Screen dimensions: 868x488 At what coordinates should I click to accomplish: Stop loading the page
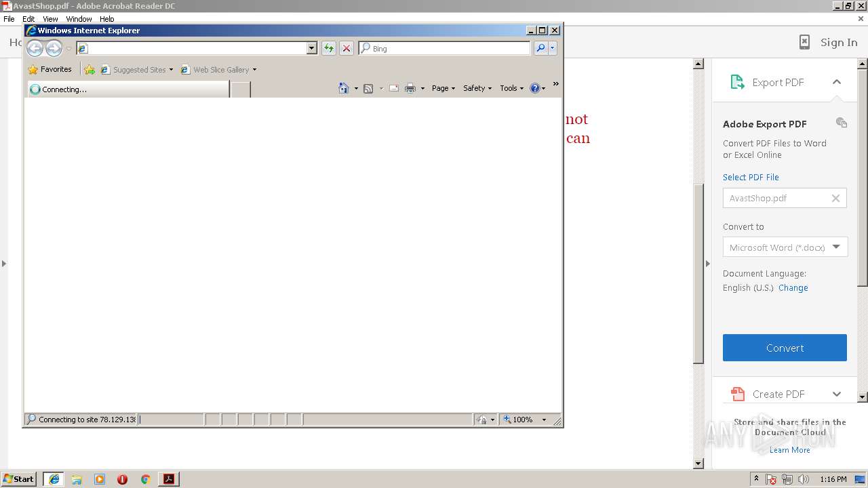[347, 48]
